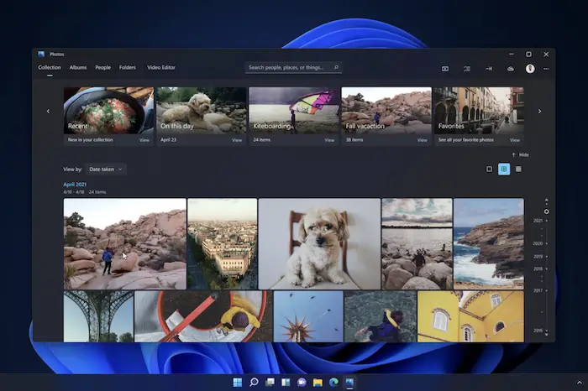This screenshot has height=391, width=588.
Task: Open the Windows Start menu
Action: point(238,383)
